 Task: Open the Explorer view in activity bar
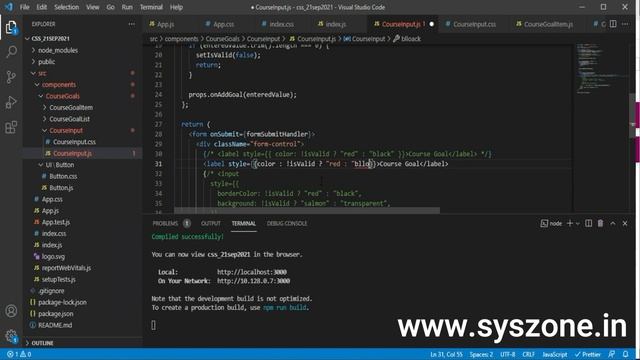[x=11, y=27]
